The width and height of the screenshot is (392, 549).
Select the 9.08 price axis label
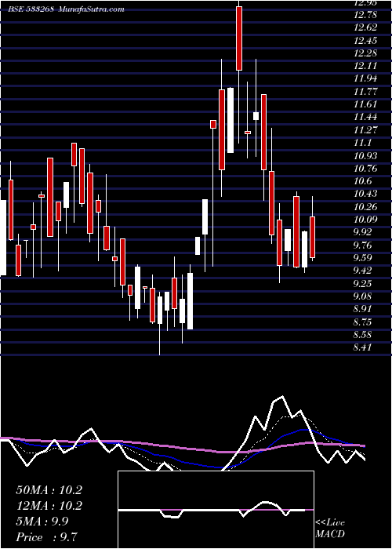point(362,296)
